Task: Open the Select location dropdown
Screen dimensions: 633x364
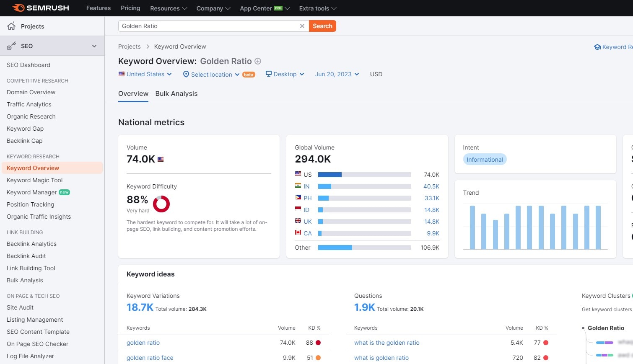Action: pos(211,74)
